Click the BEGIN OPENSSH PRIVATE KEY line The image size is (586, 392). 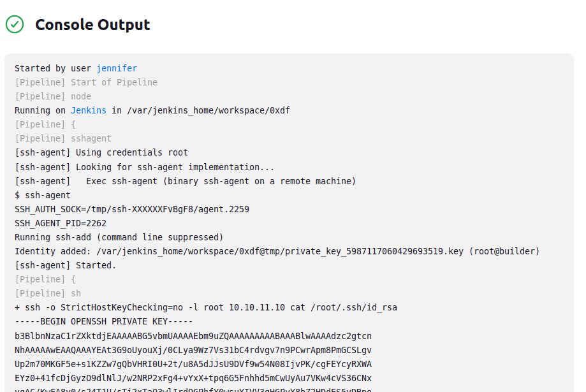click(x=104, y=321)
